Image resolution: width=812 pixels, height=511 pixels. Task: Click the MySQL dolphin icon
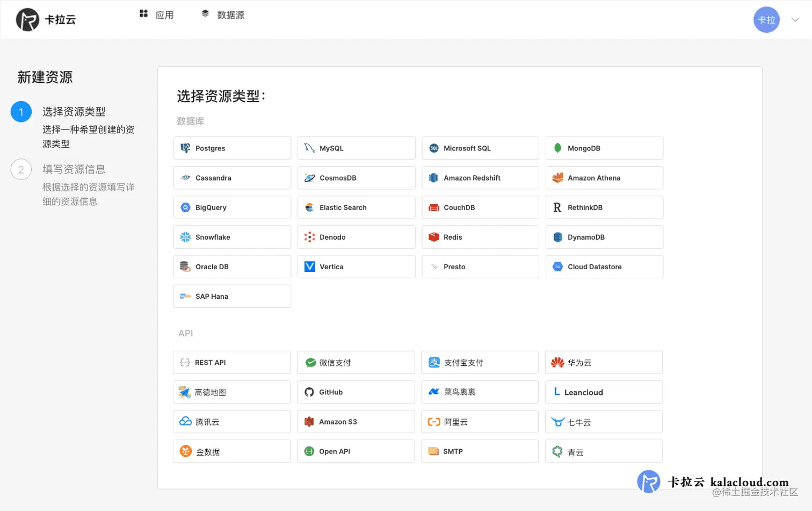[x=309, y=148]
